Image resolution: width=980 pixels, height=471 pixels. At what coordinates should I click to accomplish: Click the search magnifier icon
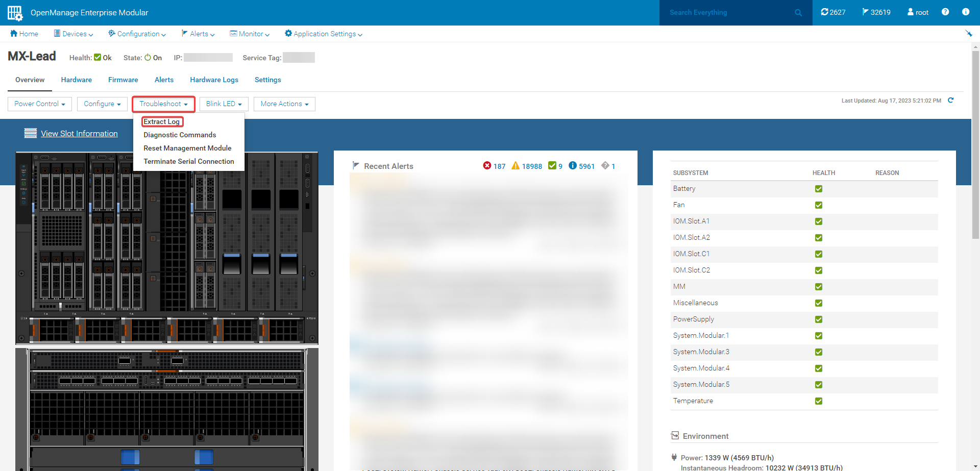(798, 12)
